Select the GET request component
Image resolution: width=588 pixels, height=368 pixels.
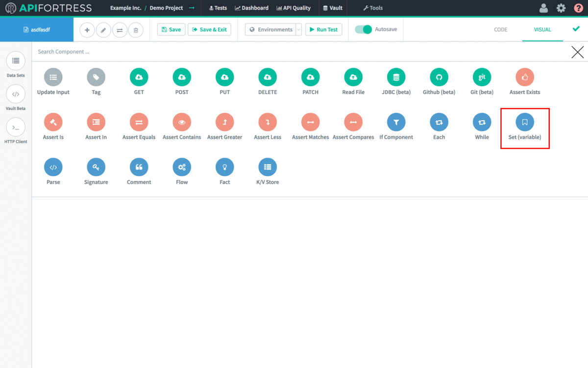tap(139, 77)
